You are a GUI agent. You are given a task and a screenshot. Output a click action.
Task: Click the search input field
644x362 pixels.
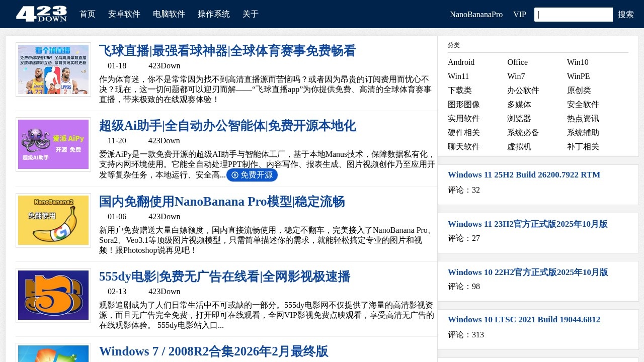point(573,15)
